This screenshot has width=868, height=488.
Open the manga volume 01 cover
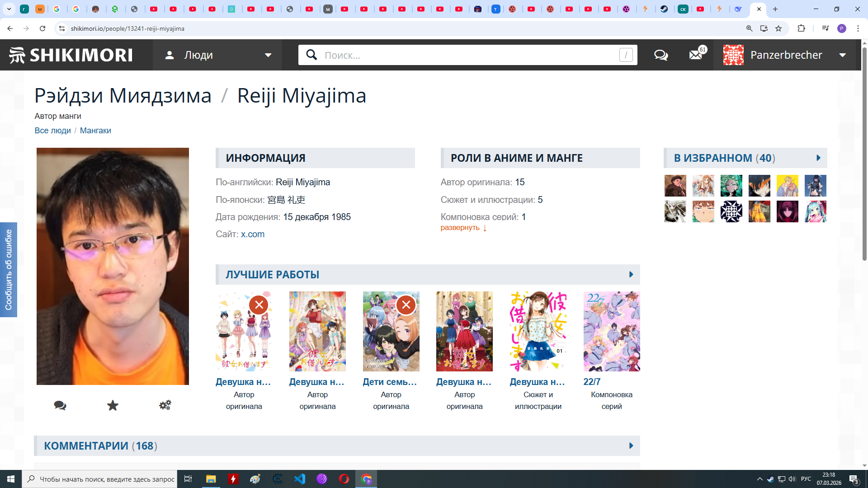(538, 331)
